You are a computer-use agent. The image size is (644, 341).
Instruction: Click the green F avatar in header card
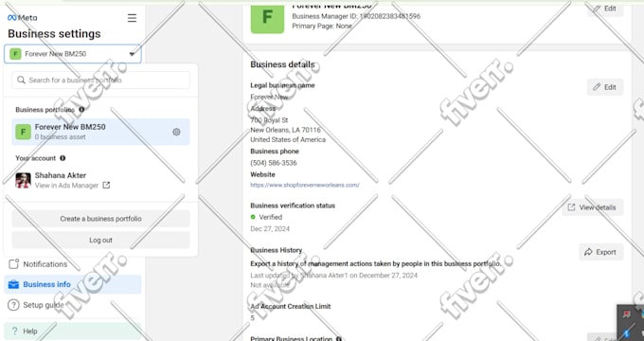[x=267, y=18]
